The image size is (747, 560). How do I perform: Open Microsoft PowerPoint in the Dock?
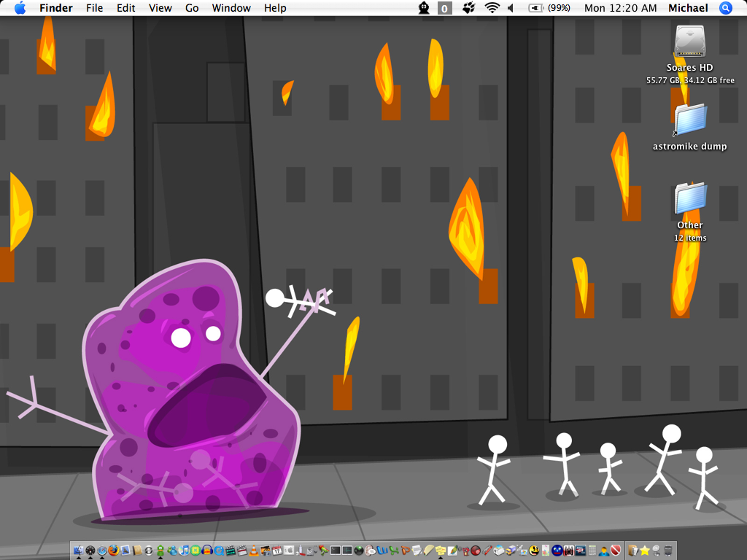pyautogui.click(x=406, y=551)
